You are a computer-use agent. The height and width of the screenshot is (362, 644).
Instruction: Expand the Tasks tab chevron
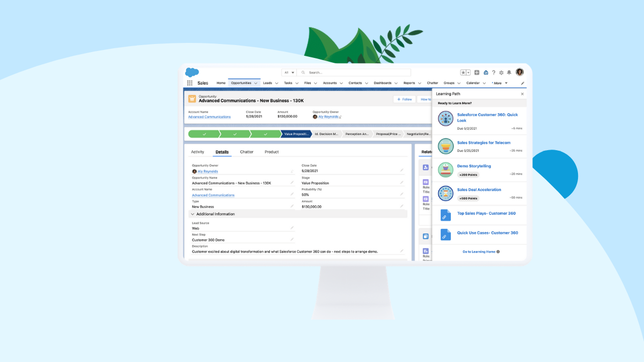click(297, 83)
